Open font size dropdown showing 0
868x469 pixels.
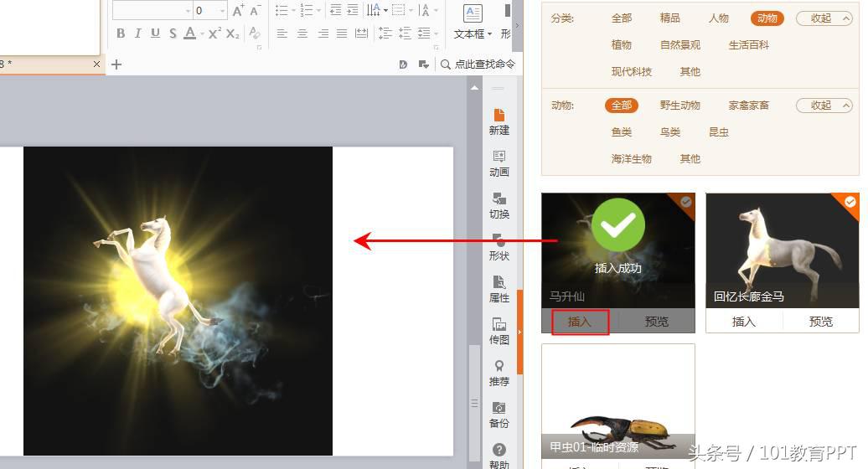pyautogui.click(x=223, y=11)
